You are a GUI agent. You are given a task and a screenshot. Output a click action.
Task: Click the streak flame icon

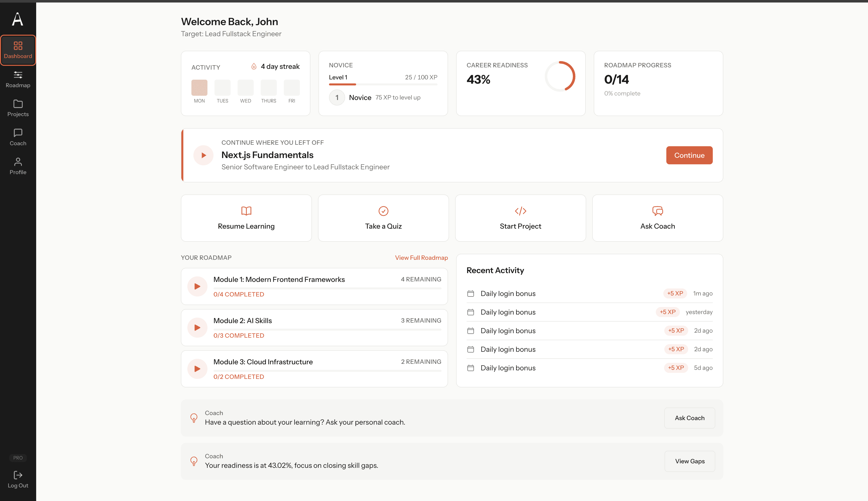[x=254, y=66]
